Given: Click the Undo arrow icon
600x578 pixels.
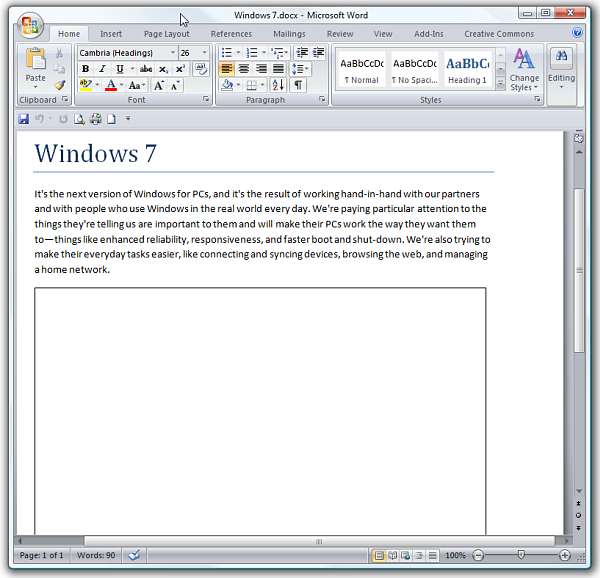Looking at the screenshot, I should click(39, 119).
